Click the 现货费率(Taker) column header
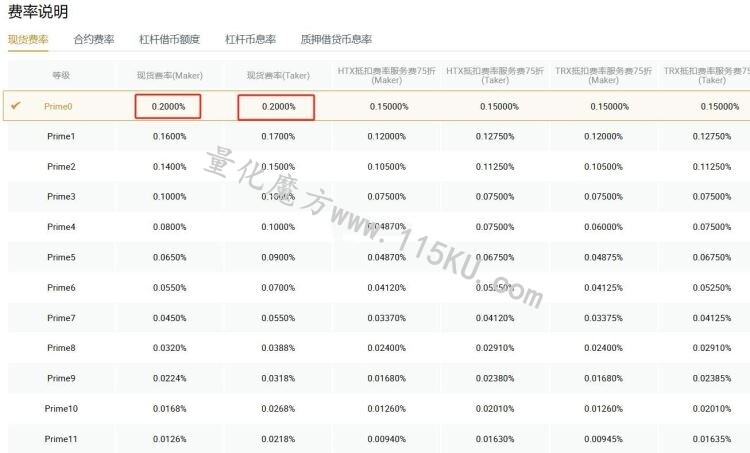This screenshot has width=750, height=453. tap(278, 75)
